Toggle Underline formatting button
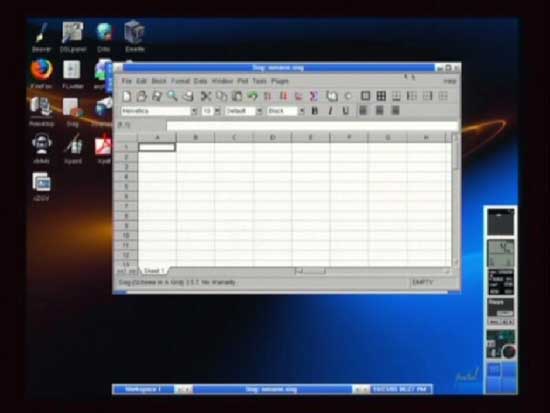This screenshot has height=413, width=550. (346, 111)
